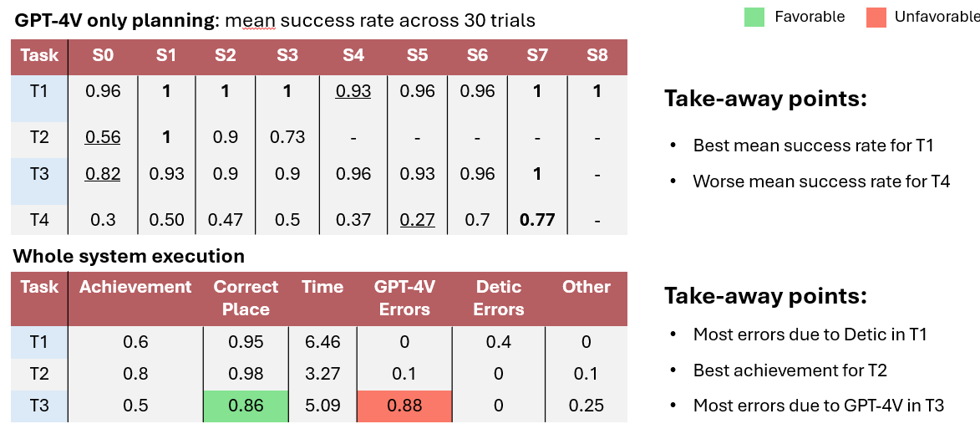Click the Correct Place column header
The image size is (980, 429).
pyautogui.click(x=246, y=298)
